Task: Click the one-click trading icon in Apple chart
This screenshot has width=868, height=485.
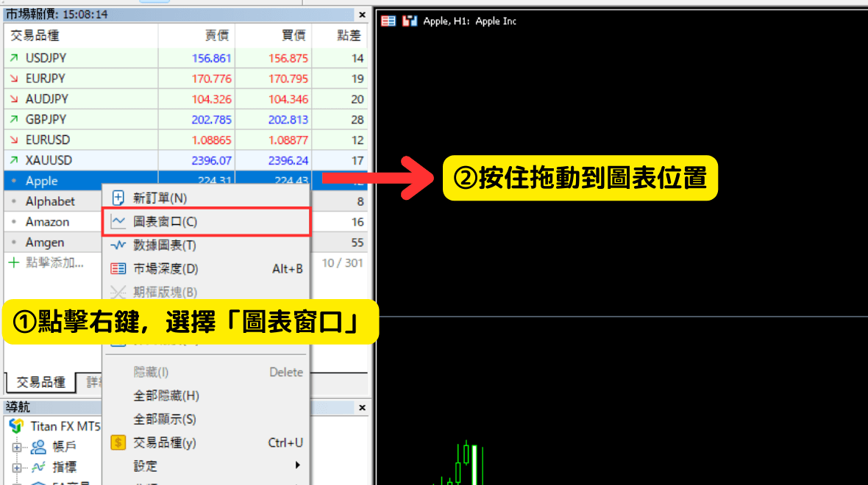Action: (410, 21)
